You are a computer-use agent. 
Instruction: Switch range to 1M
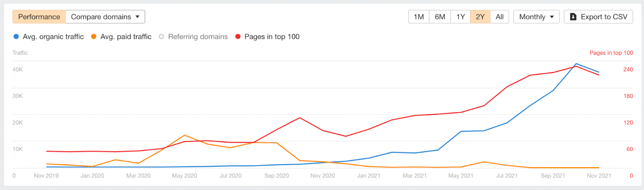(419, 17)
